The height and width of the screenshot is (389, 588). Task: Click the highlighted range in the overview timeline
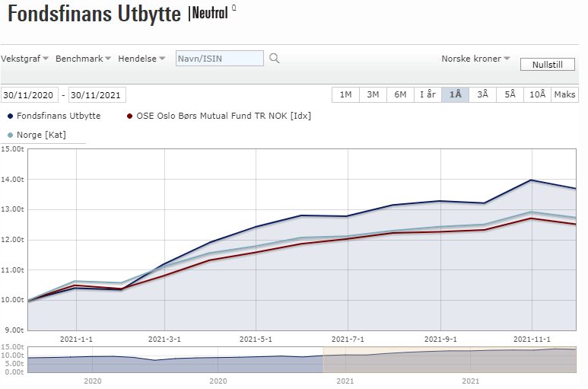point(450,359)
